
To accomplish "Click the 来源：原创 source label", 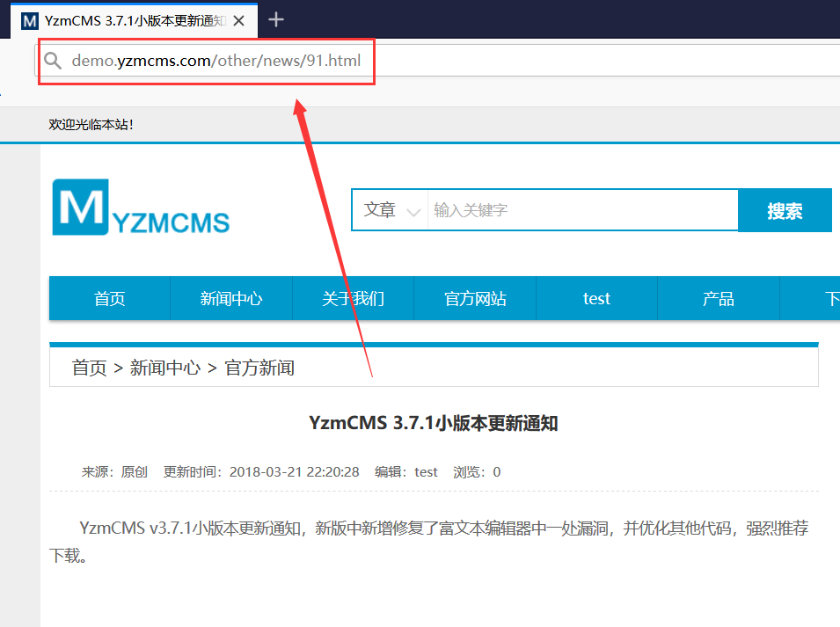I will click(x=114, y=471).
